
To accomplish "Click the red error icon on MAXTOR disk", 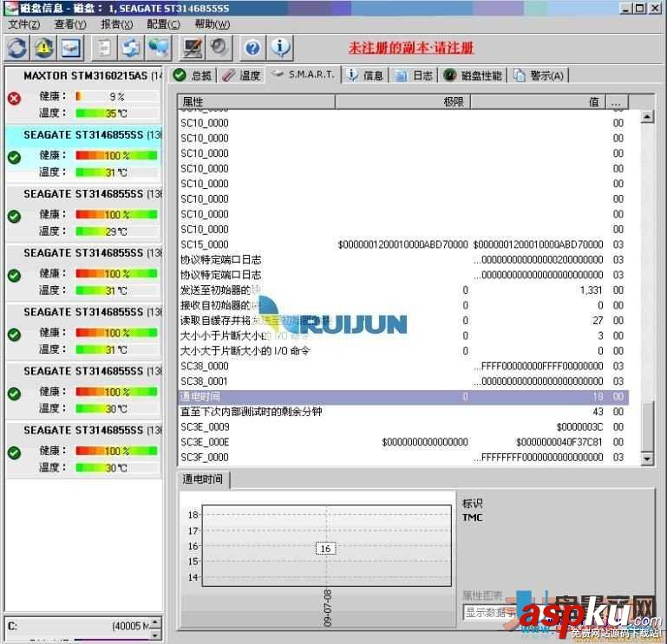I will [x=14, y=99].
